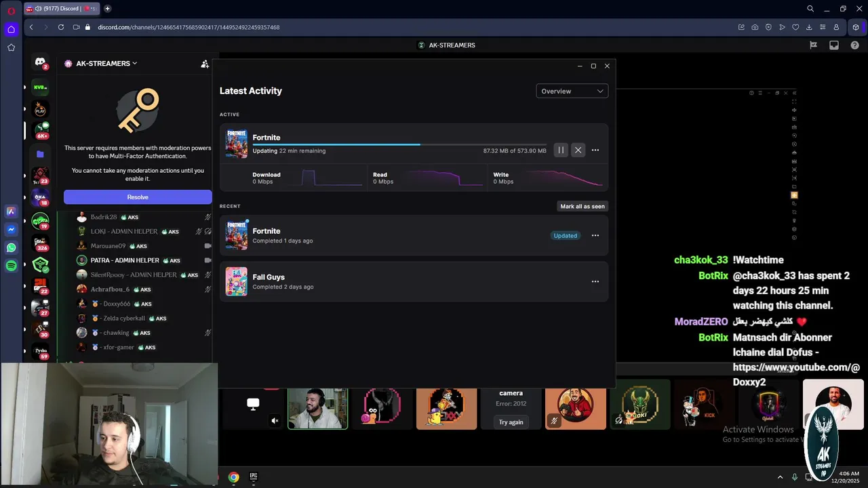Select the Discord browser tab
The width and height of the screenshot is (868, 488).
point(62,9)
